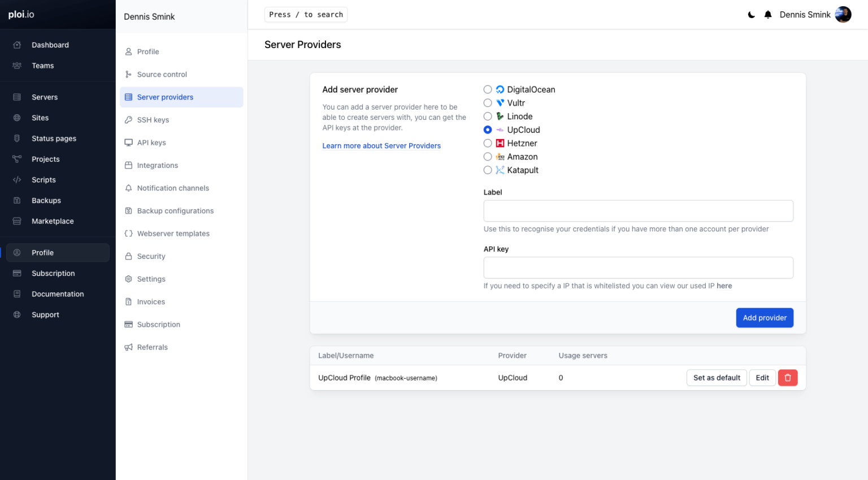Click the Support lifebuoy icon

[17, 315]
